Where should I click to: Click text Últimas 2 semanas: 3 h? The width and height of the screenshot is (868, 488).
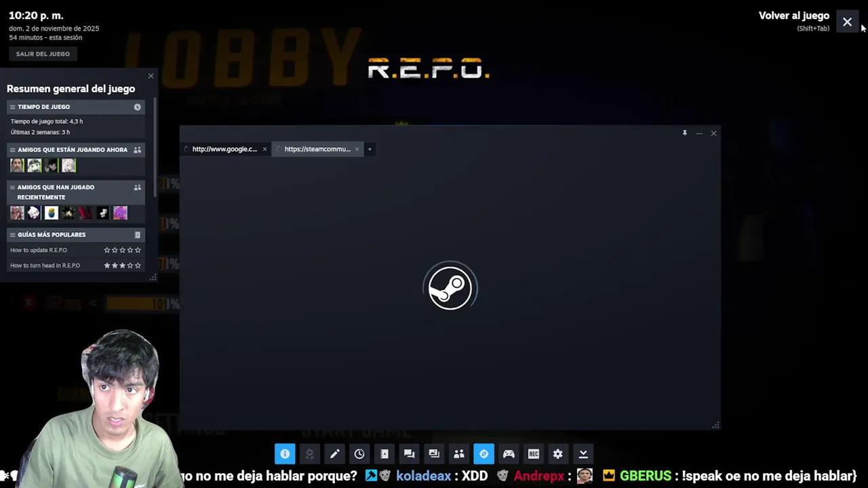pyautogui.click(x=40, y=132)
